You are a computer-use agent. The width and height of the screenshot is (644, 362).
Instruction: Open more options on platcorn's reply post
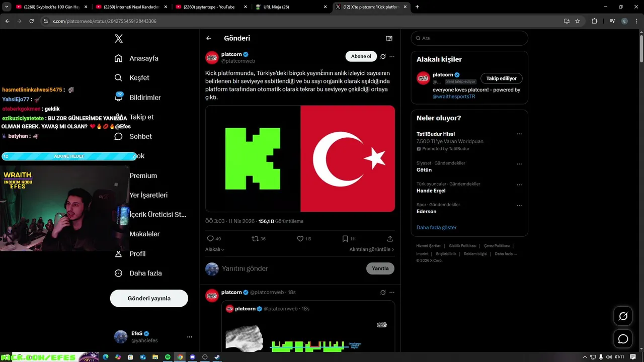click(392, 292)
